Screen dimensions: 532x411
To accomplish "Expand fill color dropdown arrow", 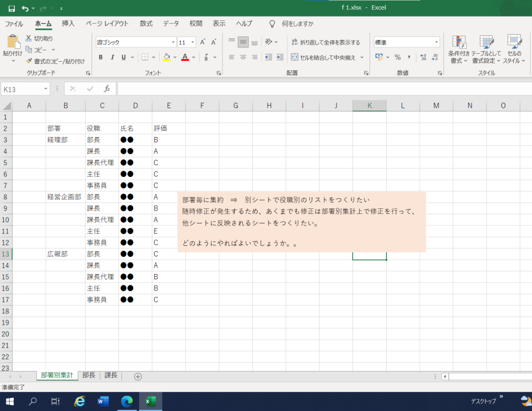I will coord(175,57).
